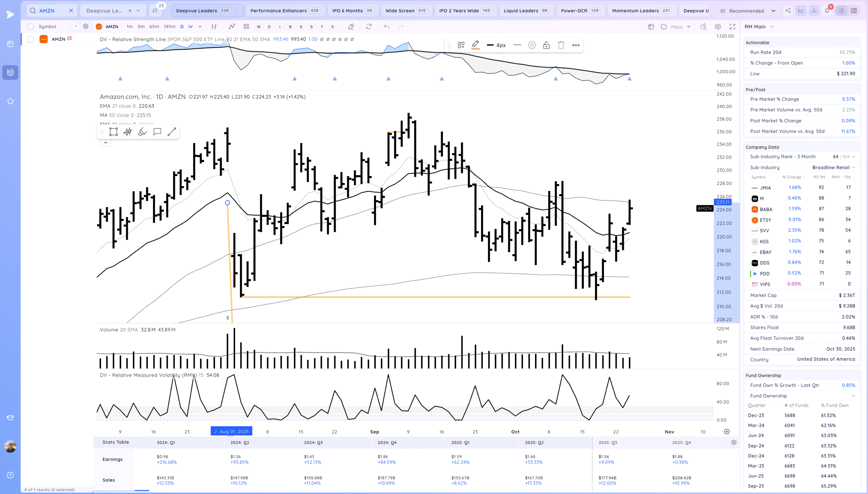Expand the RM Main panel dropdown
This screenshot has width=868, height=494.
pos(772,26)
